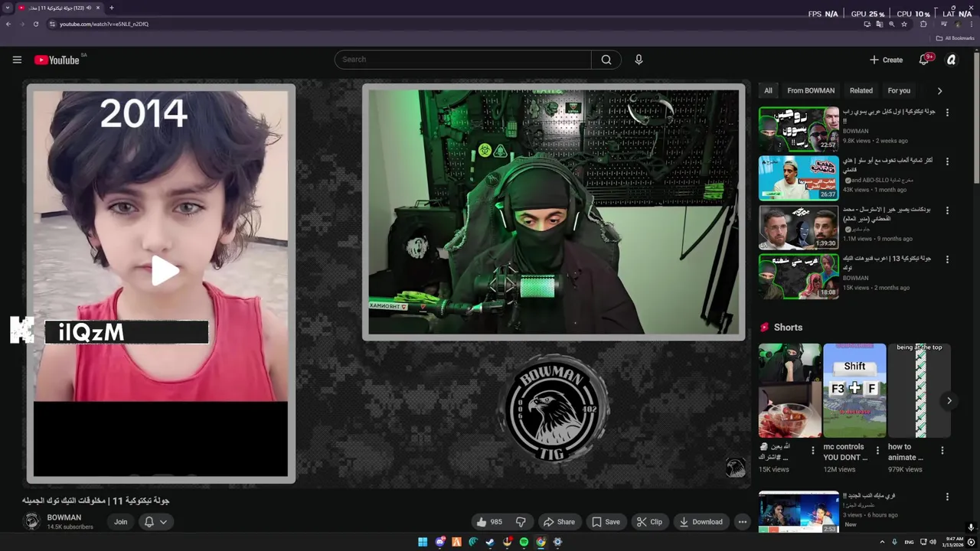This screenshot has height=551, width=980.
Task: Select the Related filter chip
Action: (x=861, y=90)
